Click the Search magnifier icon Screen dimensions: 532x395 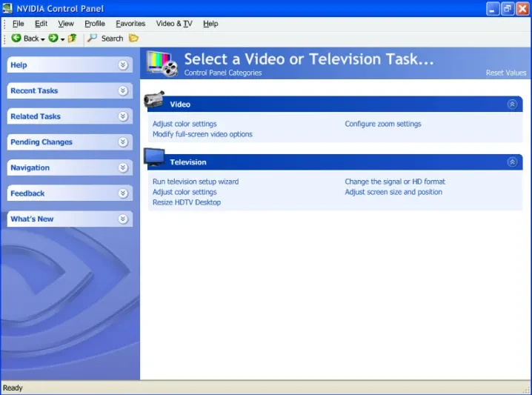tap(92, 38)
